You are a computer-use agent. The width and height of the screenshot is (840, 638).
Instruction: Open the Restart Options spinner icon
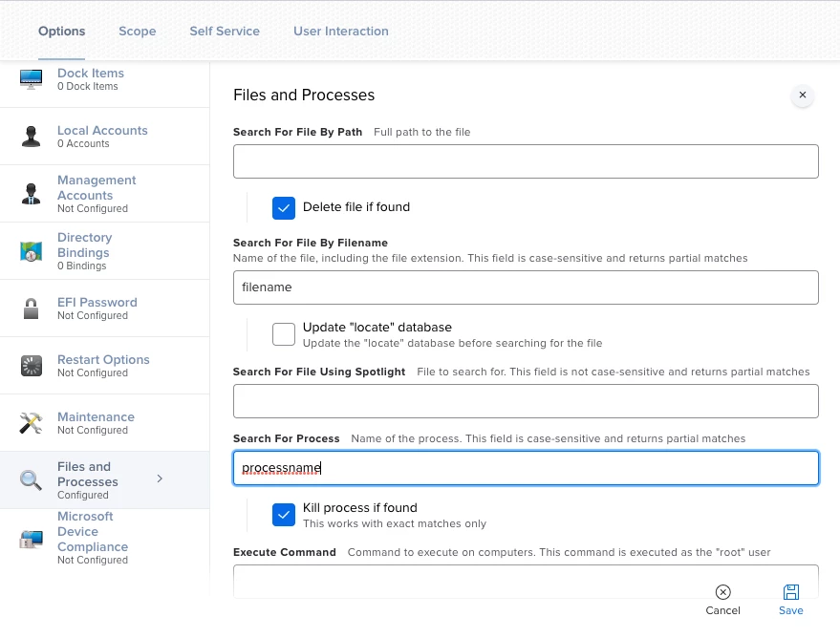32,366
